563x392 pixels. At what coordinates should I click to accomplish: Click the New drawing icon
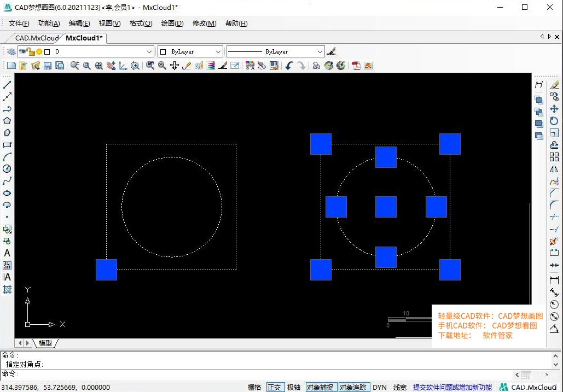pyautogui.click(x=11, y=66)
